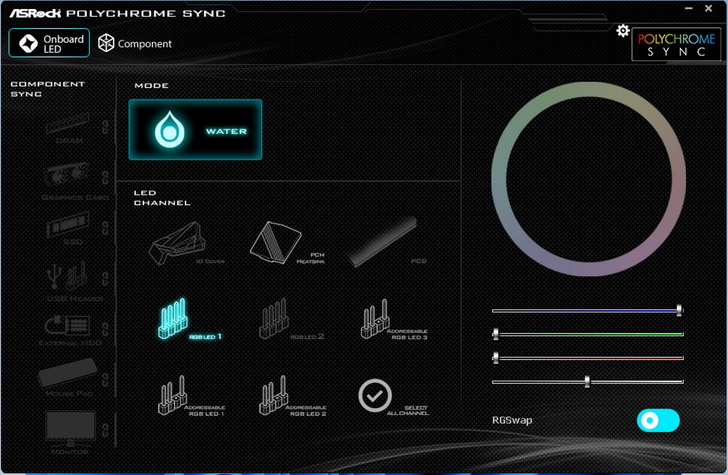728x475 pixels.
Task: Click the Mouse Pad component icon
Action: click(x=68, y=375)
